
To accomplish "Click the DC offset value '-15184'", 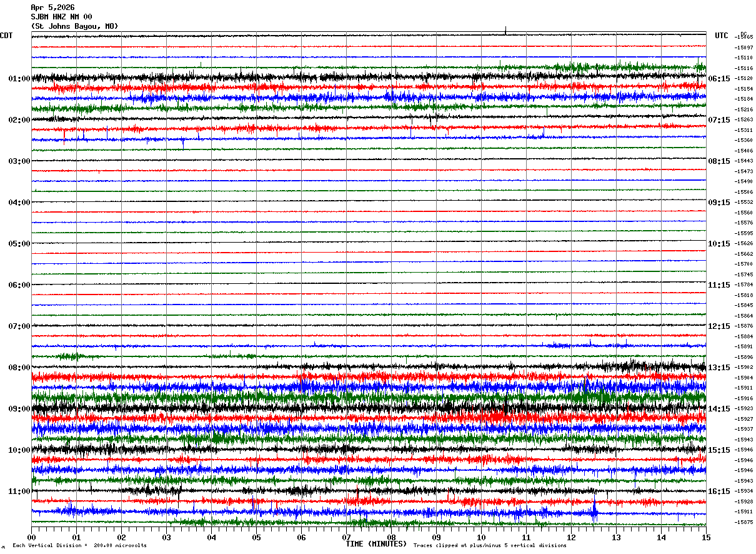I will click(x=744, y=99).
